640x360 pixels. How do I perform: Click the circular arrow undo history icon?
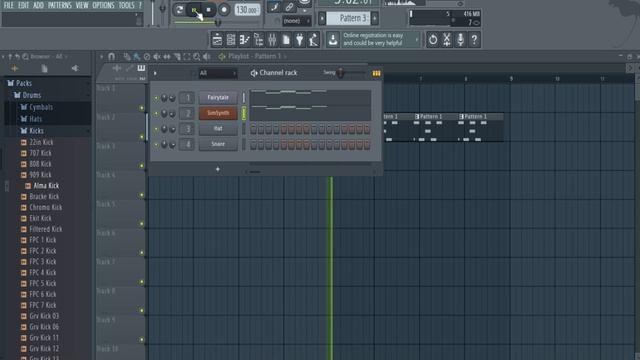point(433,40)
